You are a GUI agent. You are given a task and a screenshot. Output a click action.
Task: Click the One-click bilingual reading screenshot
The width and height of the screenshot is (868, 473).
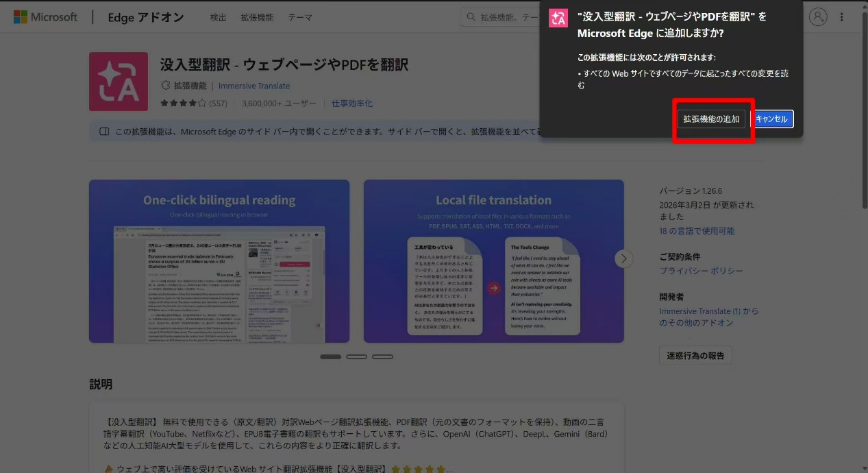[x=219, y=261]
